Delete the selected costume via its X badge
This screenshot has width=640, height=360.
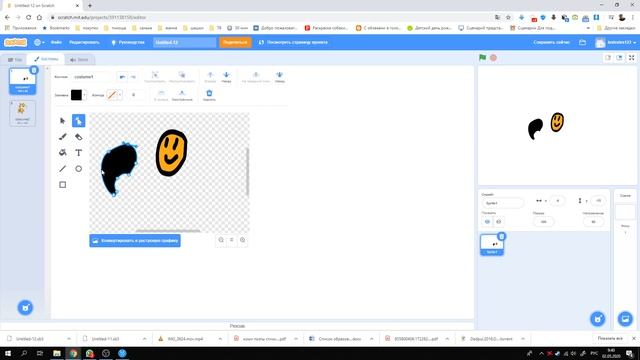[34, 70]
